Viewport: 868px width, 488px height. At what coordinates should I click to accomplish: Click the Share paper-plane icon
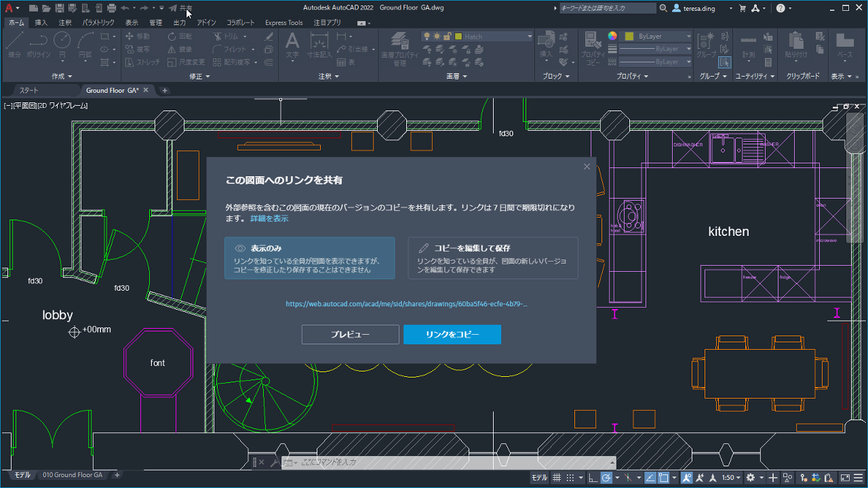click(x=173, y=8)
